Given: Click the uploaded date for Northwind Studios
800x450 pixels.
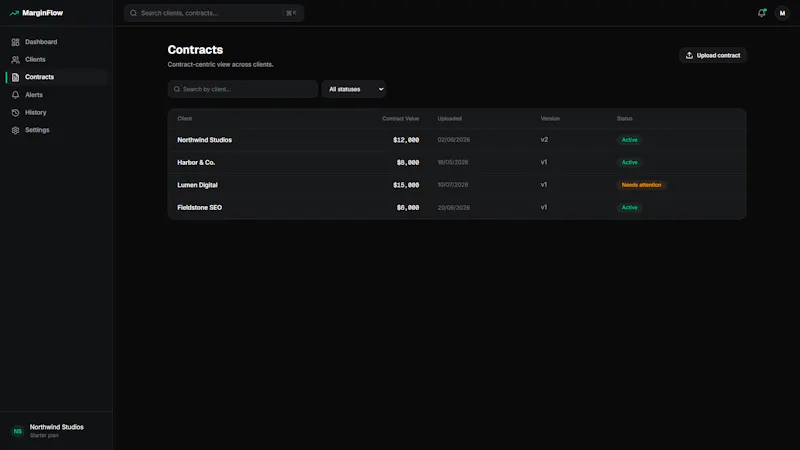Looking at the screenshot, I should click(454, 140).
